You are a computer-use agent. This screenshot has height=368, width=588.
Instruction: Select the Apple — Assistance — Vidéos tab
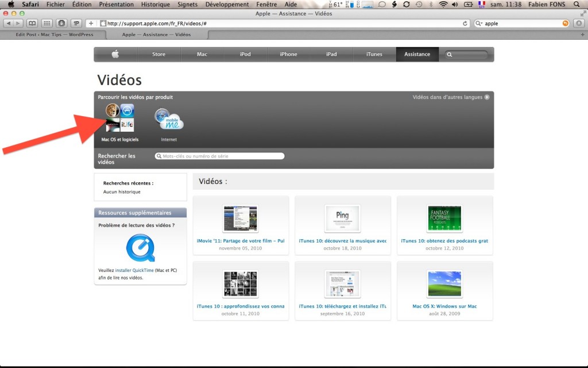[157, 34]
